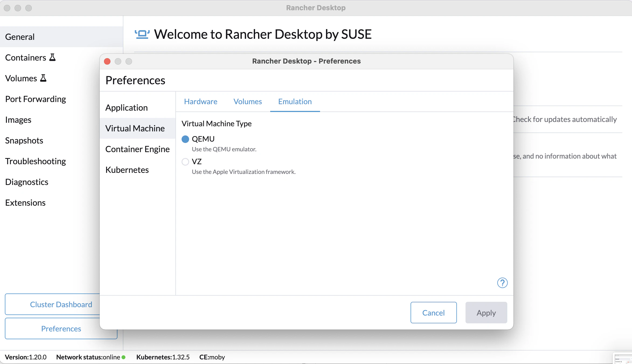Click the experimental flask icon beside Containers
This screenshot has height=364, width=632.
(52, 57)
